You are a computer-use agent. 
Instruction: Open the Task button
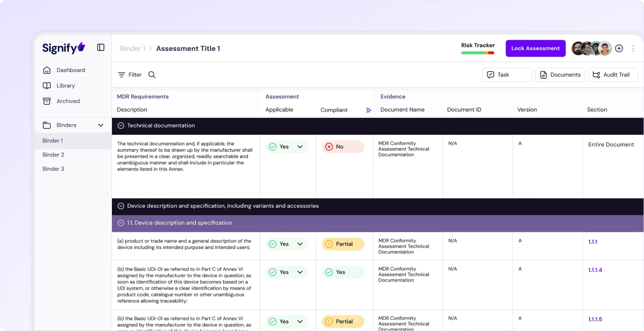pyautogui.click(x=507, y=75)
